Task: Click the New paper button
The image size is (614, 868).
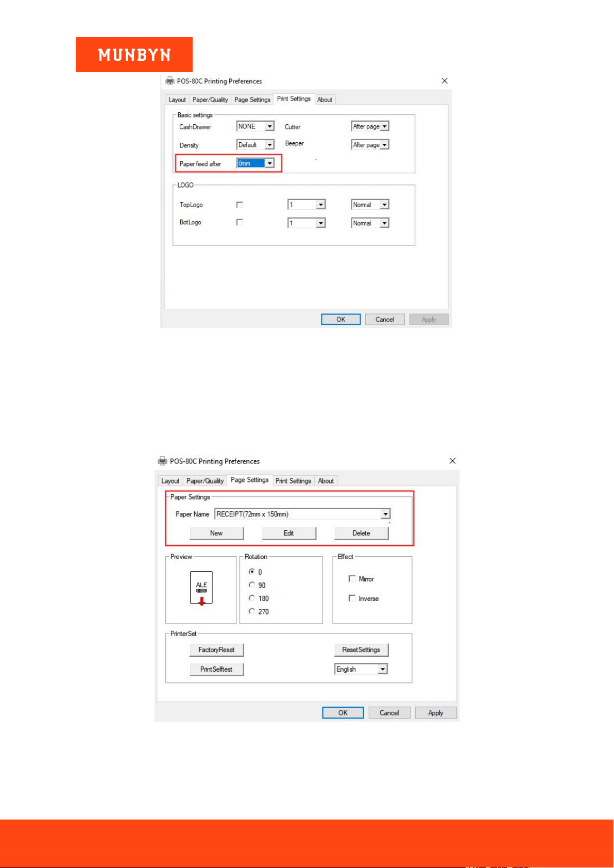Action: pyautogui.click(x=216, y=533)
